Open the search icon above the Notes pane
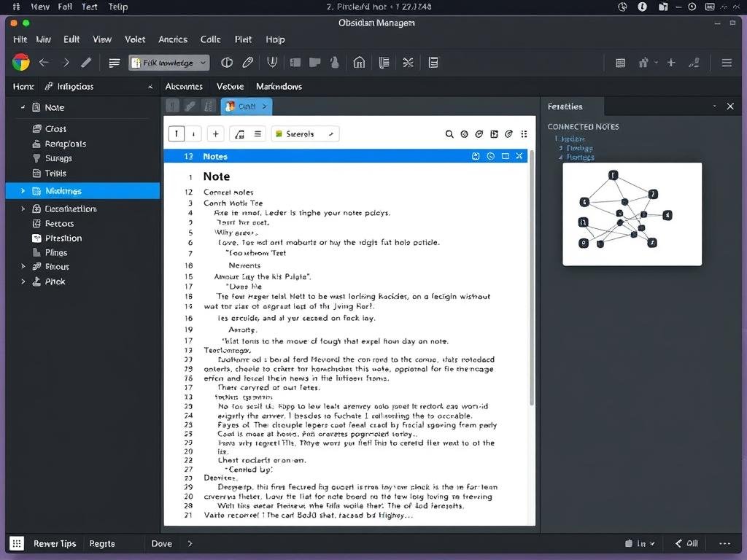The image size is (747, 560). 449,134
